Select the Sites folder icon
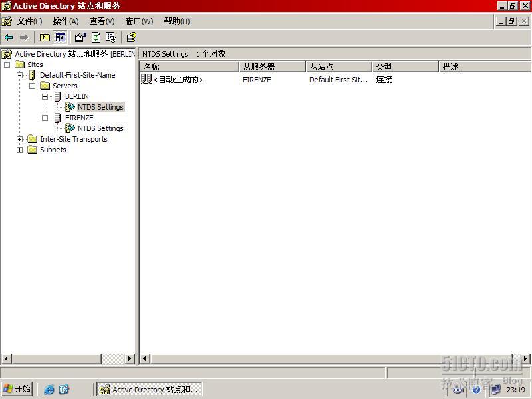Image resolution: width=532 pixels, height=399 pixels. tap(20, 65)
